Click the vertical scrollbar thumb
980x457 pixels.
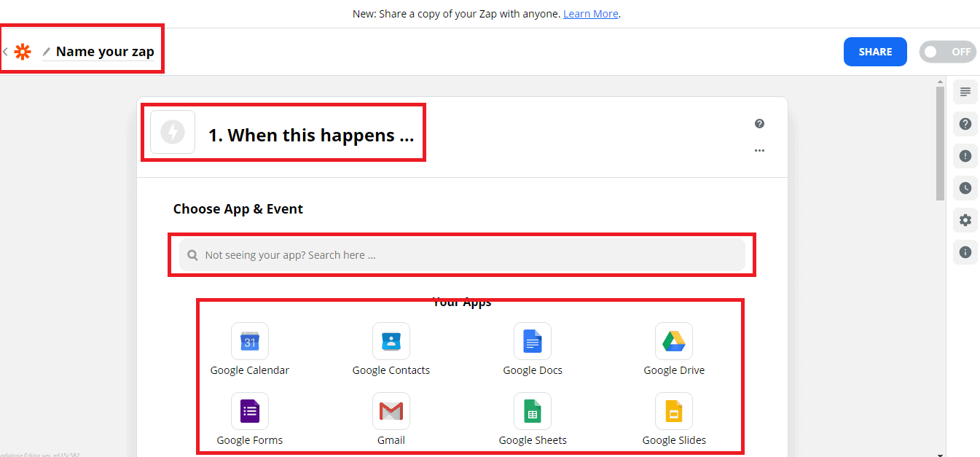click(x=940, y=142)
